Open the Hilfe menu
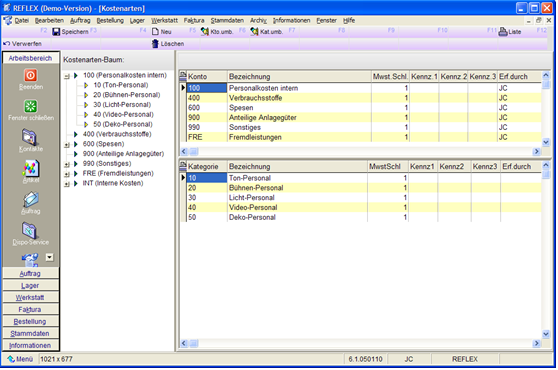Viewport: 558px width, 370px height. click(349, 20)
